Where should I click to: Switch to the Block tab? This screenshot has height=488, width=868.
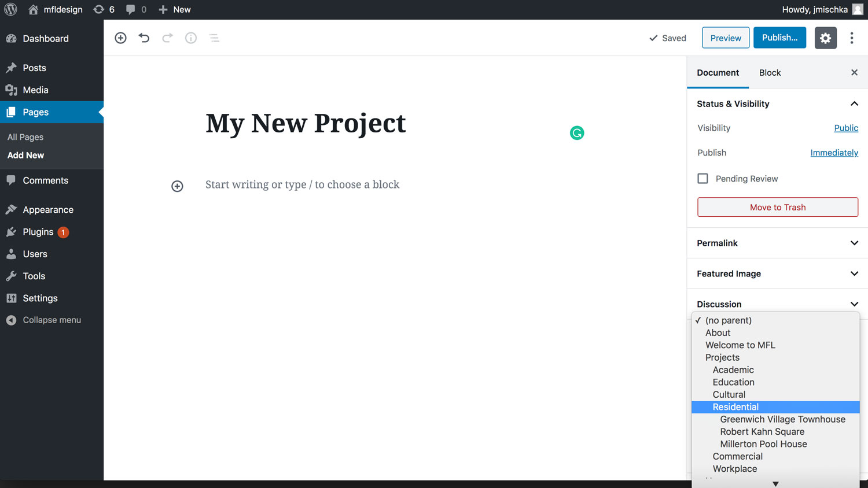770,72
